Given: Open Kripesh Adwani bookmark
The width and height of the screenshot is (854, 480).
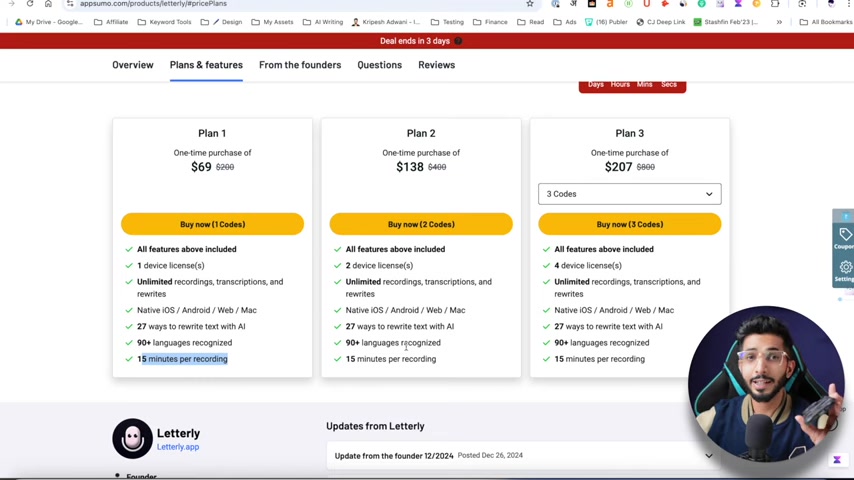Looking at the screenshot, I should [386, 22].
